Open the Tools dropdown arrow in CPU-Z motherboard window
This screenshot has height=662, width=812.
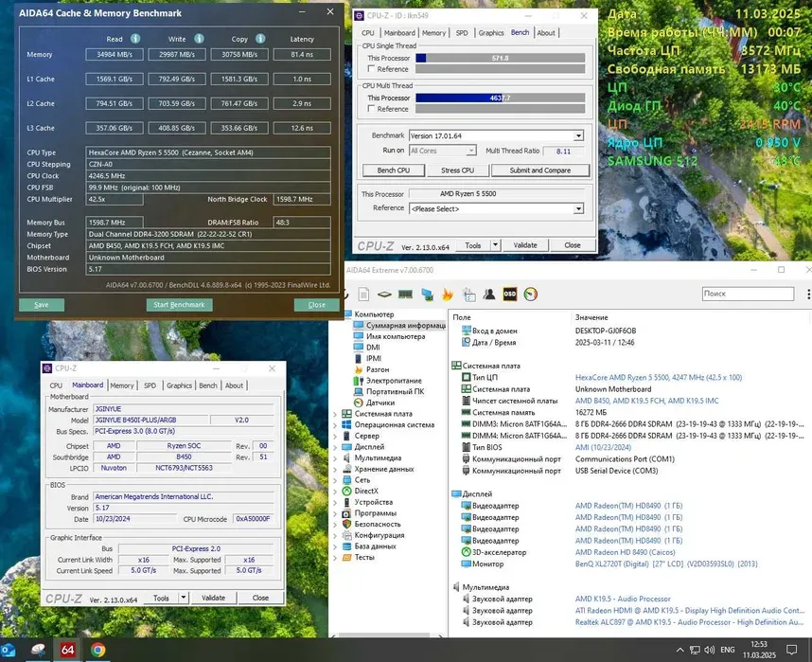(x=184, y=598)
